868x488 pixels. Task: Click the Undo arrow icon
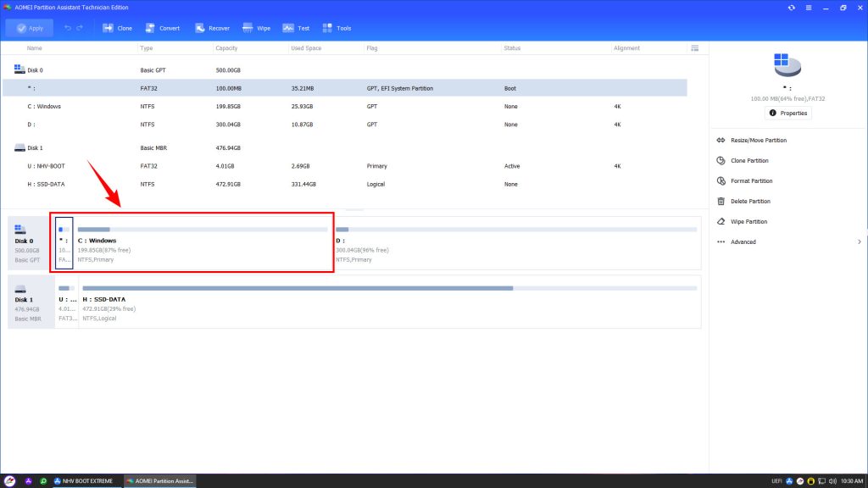coord(68,28)
